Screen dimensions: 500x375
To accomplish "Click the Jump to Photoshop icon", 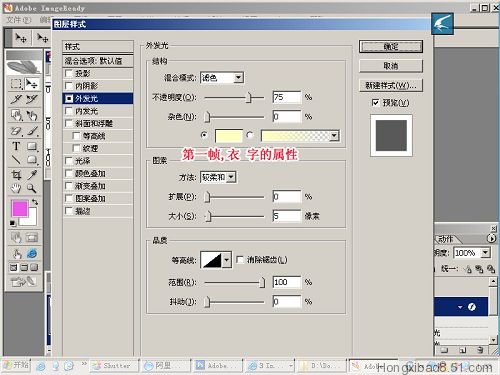I will tap(23, 282).
